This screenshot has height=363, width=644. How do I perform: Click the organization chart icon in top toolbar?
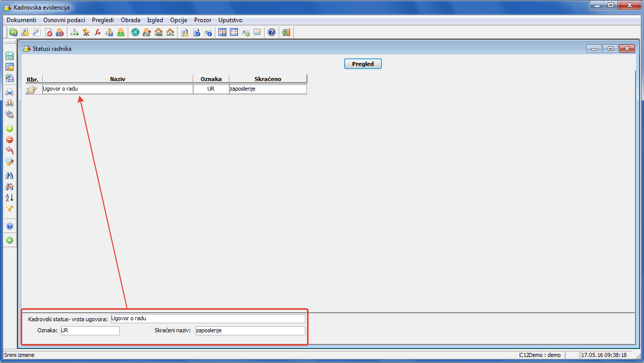point(74,32)
